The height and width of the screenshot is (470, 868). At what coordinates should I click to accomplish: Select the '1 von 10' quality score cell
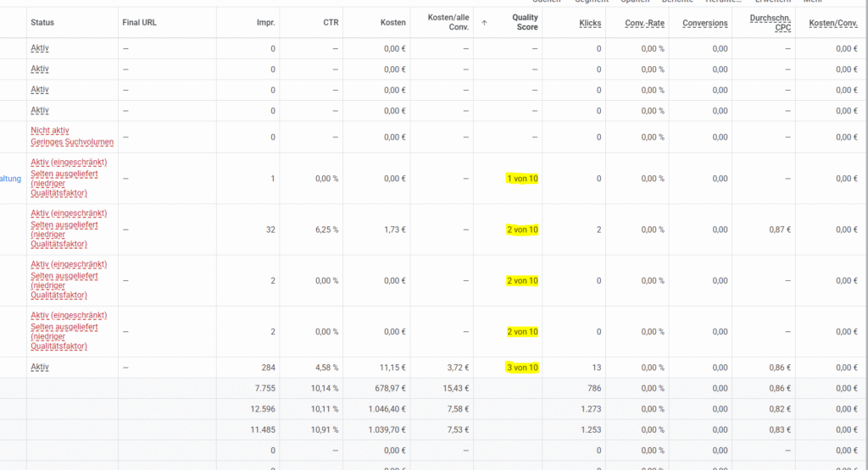(522, 179)
